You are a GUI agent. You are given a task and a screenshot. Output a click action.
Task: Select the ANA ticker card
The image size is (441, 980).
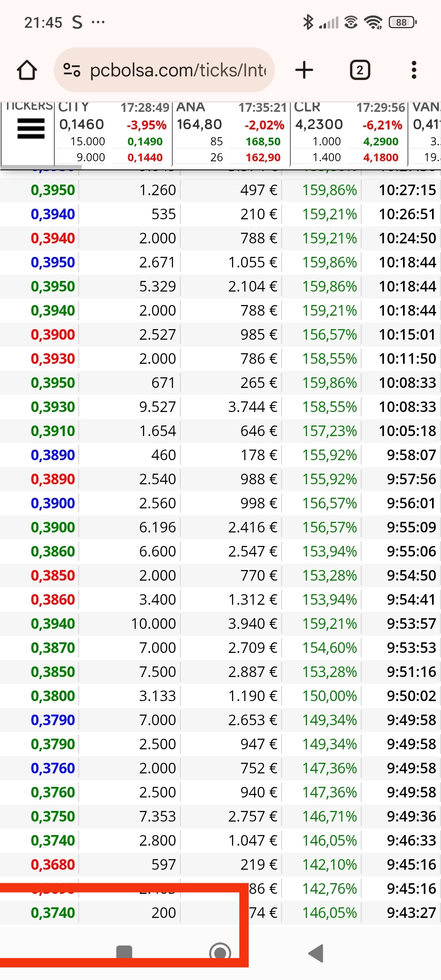point(231,133)
